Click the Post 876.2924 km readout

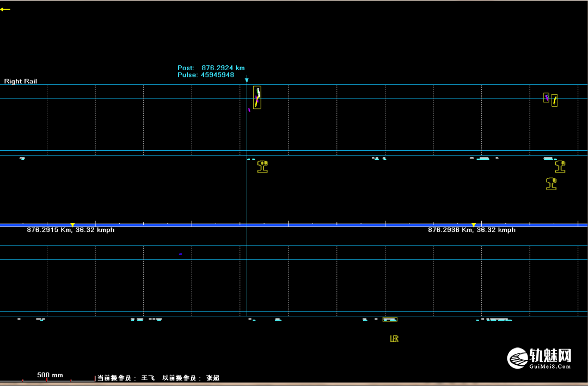coord(211,68)
